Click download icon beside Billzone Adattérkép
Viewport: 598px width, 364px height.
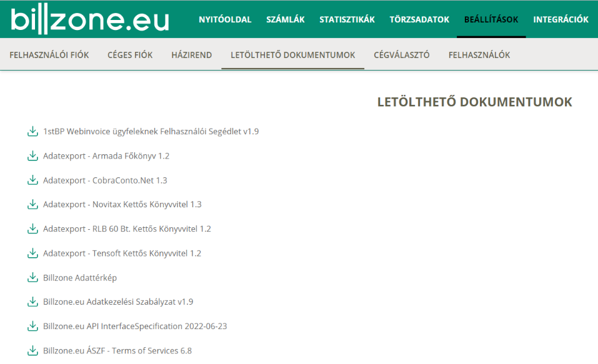[32, 277]
